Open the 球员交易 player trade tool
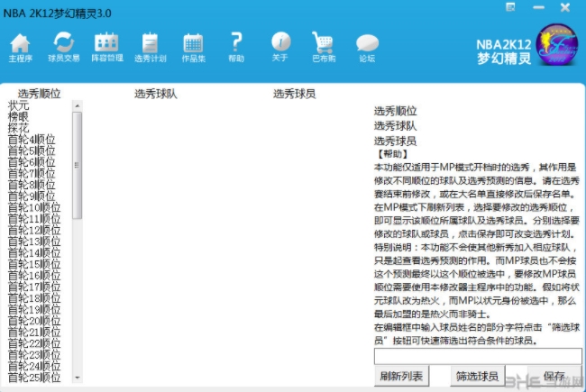The width and height of the screenshot is (586, 392). coord(63,46)
